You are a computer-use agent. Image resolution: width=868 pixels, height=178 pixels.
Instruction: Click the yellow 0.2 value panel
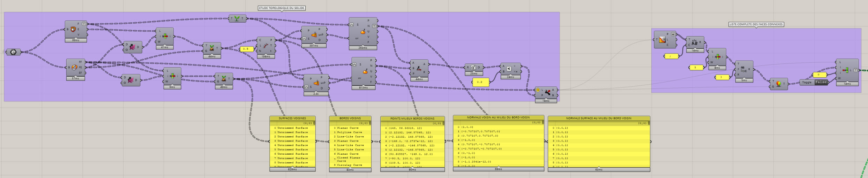tap(480, 82)
